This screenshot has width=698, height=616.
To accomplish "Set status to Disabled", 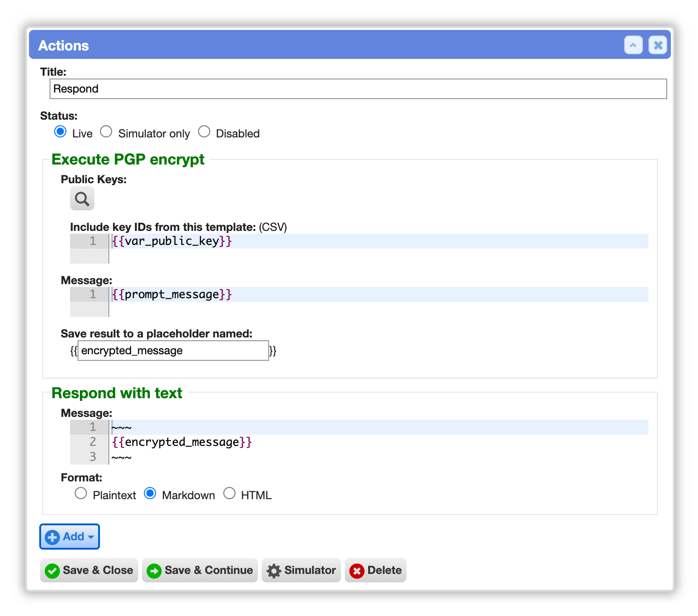I will click(x=204, y=132).
